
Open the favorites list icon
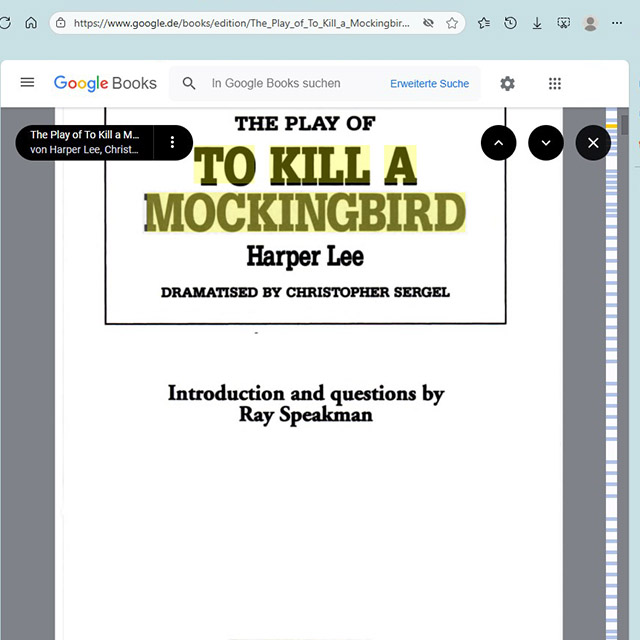click(484, 23)
